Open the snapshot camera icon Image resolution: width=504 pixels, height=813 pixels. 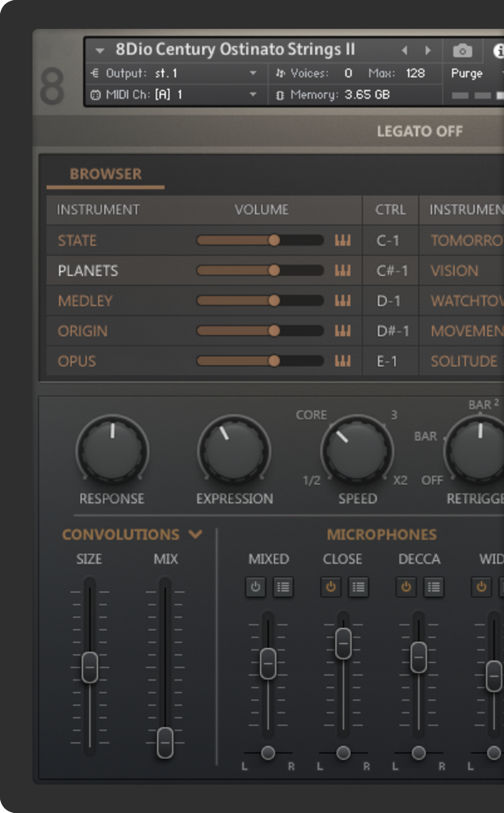click(x=462, y=51)
